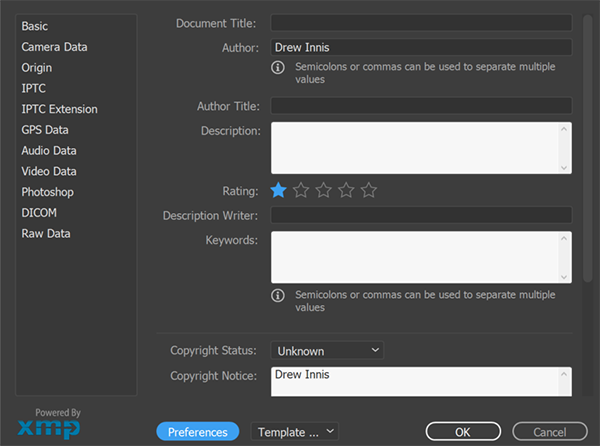This screenshot has width=600, height=446.
Task: Expand the Template dropdown
Action: (294, 432)
